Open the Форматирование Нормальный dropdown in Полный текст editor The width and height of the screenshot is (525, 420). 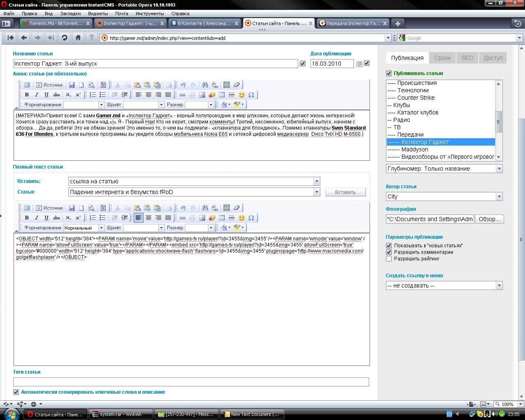click(84, 228)
